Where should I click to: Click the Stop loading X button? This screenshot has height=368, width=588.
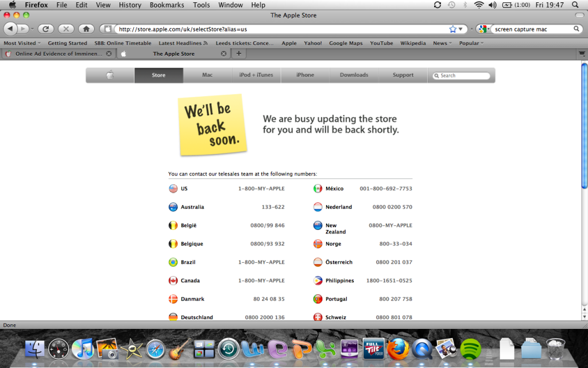(66, 29)
